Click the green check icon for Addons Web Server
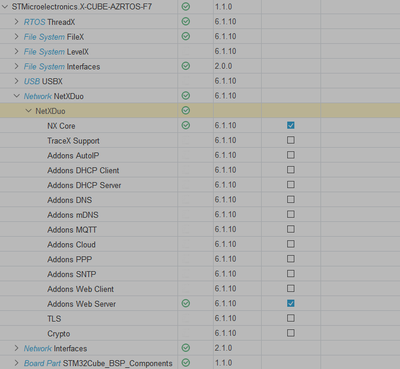Image resolution: width=400 pixels, height=369 pixels. point(186,303)
